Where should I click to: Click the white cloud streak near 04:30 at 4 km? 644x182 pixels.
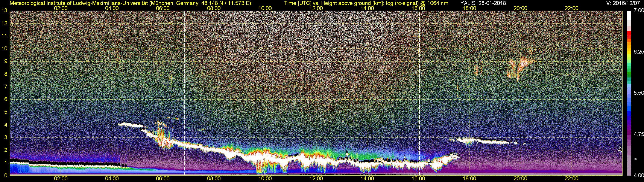tap(131, 125)
